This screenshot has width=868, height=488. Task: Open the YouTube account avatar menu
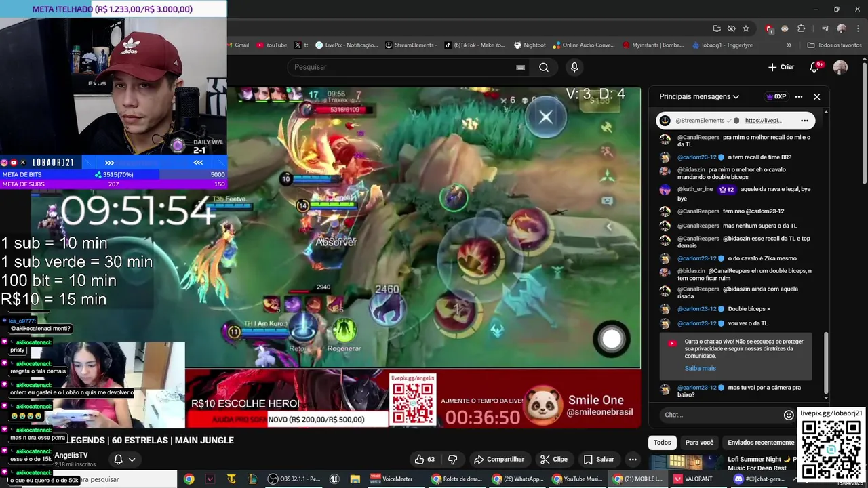click(x=840, y=67)
